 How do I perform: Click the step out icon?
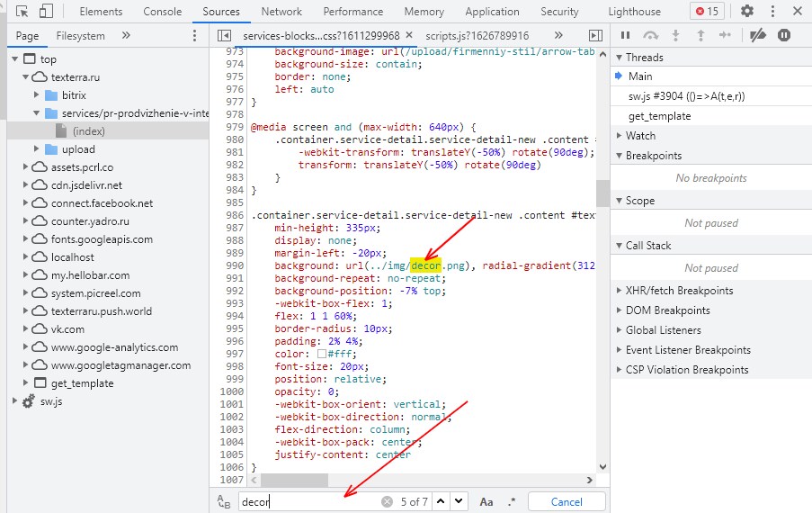tap(700, 35)
